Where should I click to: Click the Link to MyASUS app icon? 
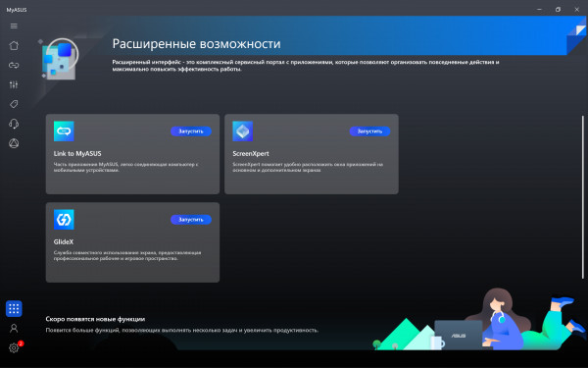click(x=64, y=131)
